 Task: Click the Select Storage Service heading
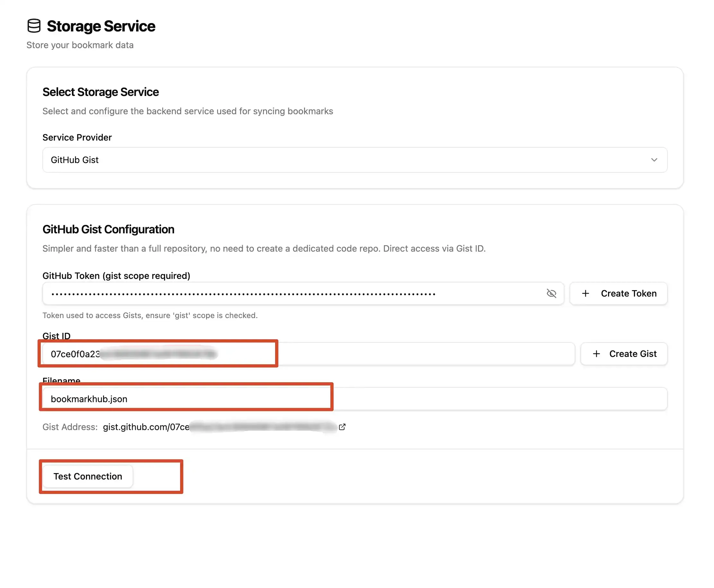pos(100,92)
